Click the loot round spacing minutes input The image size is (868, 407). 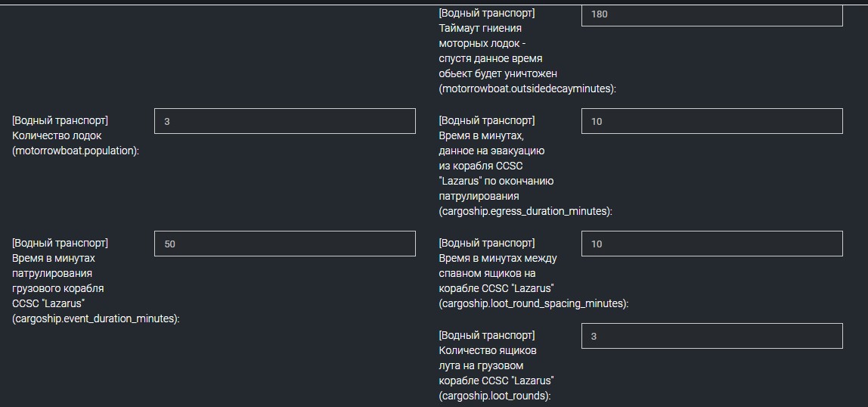pos(711,244)
